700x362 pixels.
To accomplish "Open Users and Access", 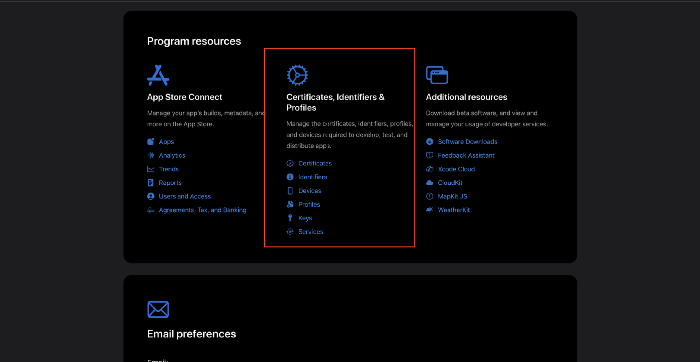I will click(x=185, y=196).
